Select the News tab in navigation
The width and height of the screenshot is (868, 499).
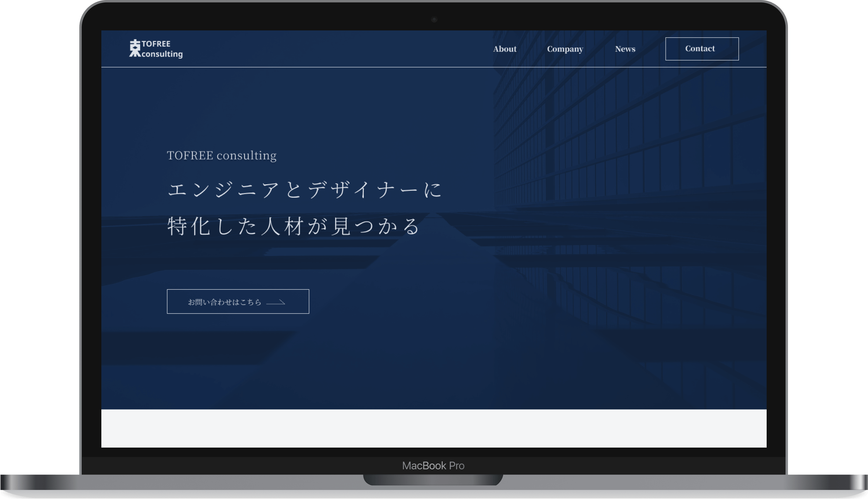coord(625,48)
